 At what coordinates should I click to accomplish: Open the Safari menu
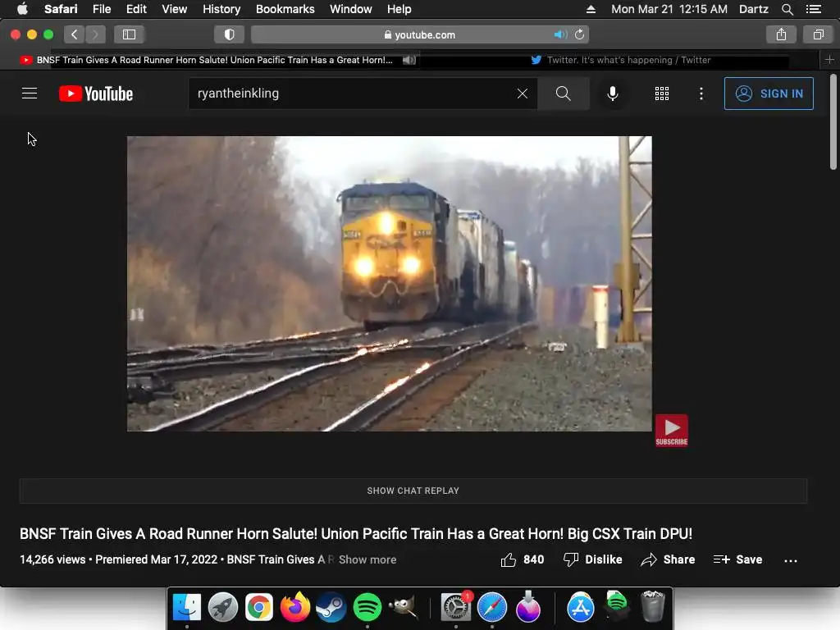(x=61, y=9)
